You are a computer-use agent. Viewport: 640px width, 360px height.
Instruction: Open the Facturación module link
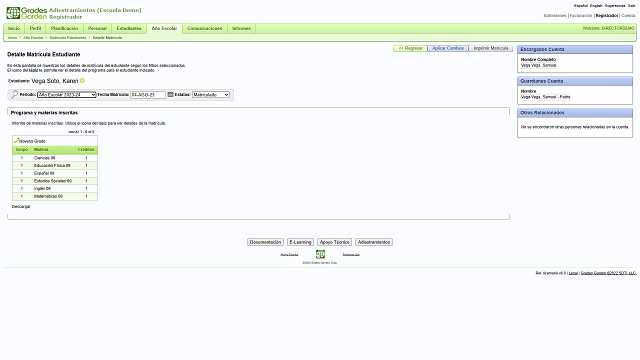click(581, 16)
